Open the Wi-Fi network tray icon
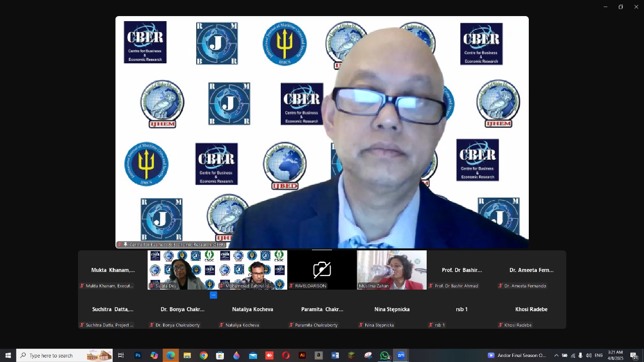 [x=573, y=355]
